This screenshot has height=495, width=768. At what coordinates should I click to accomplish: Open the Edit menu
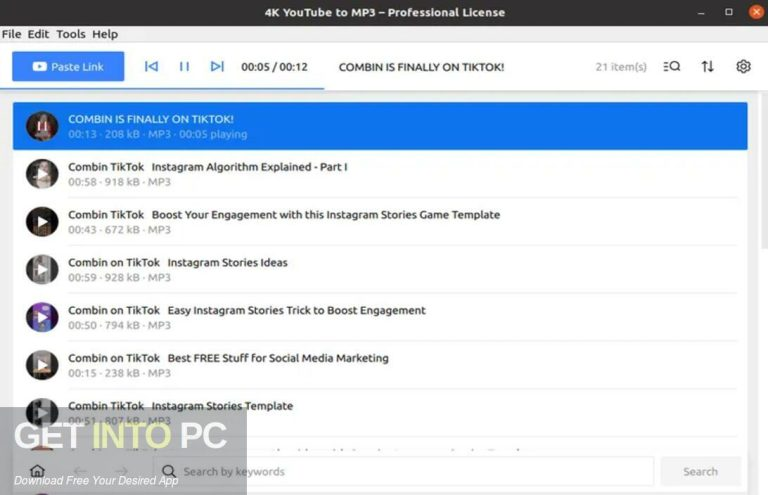coord(38,34)
